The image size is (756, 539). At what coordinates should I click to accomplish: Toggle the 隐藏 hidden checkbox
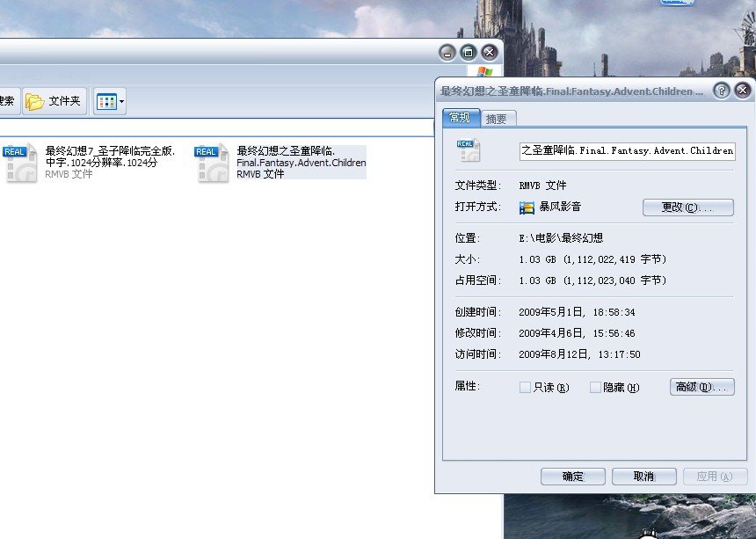tap(596, 387)
